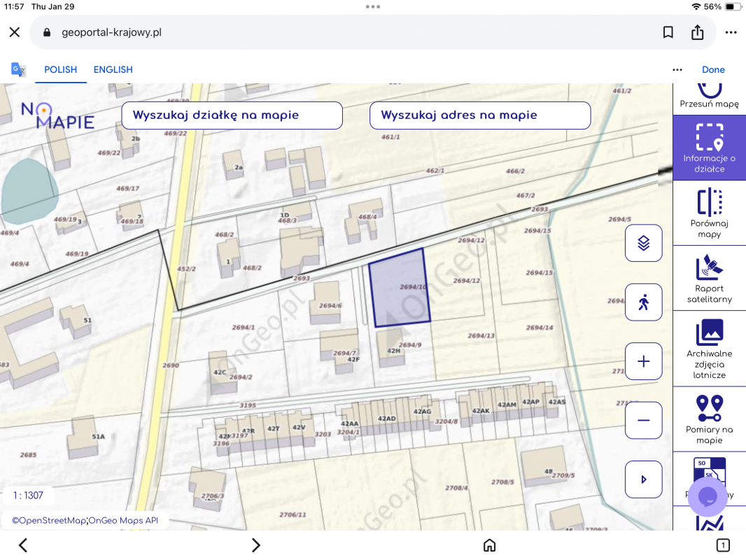This screenshot has height=560, width=746.
Task: Switch translation to ENGLISH tab
Action: click(113, 69)
